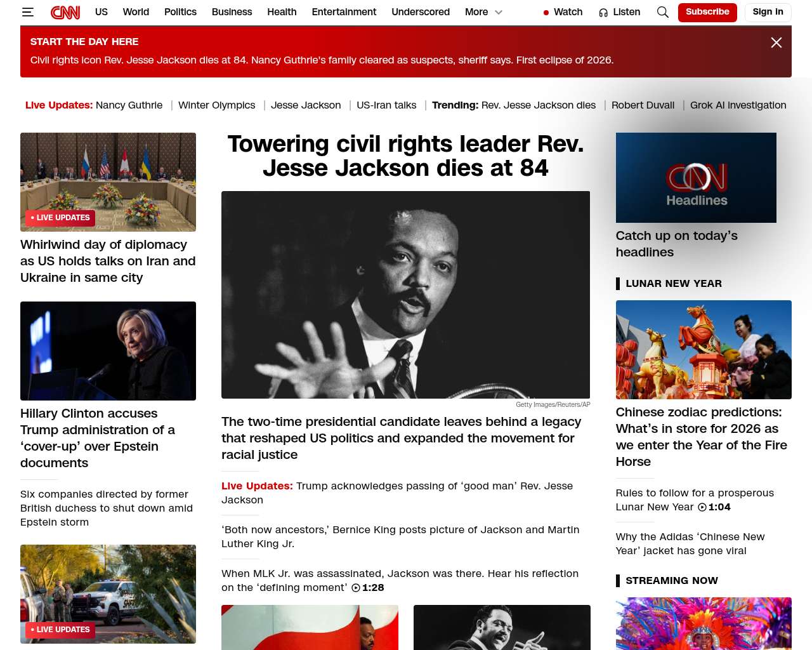
Task: Click the Subscribe button
Action: 707,12
